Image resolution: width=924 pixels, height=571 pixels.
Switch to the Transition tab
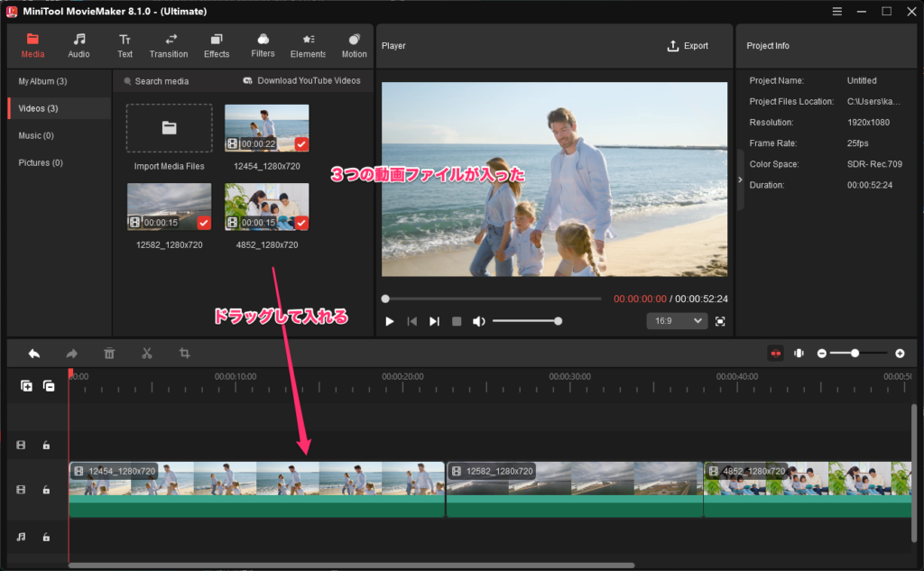tap(170, 46)
